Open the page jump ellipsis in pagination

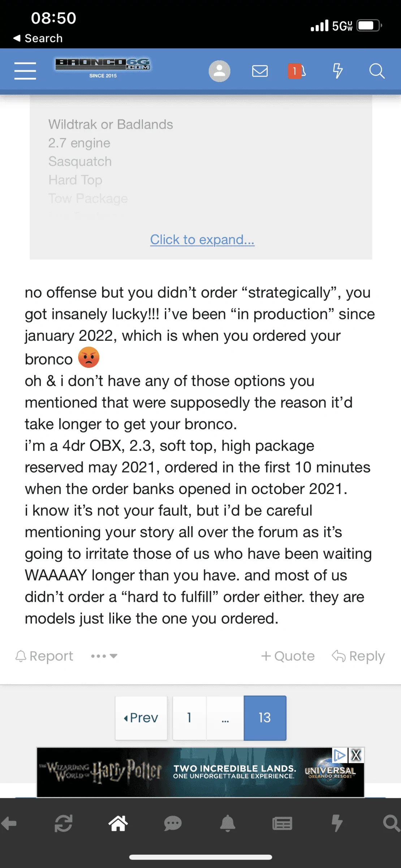click(225, 718)
